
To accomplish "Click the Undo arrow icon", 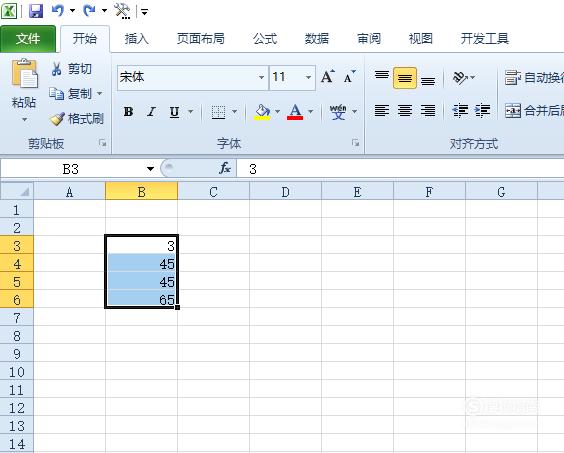I will pyautogui.click(x=58, y=10).
